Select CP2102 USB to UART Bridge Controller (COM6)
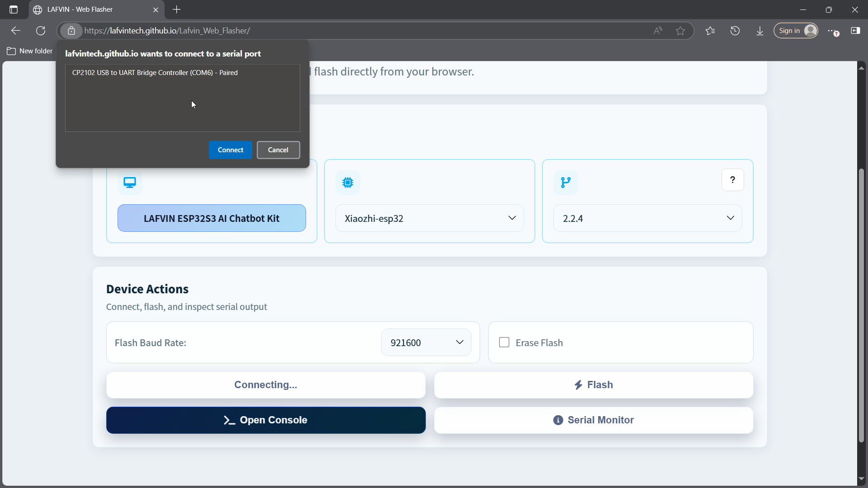868x488 pixels. [182, 73]
